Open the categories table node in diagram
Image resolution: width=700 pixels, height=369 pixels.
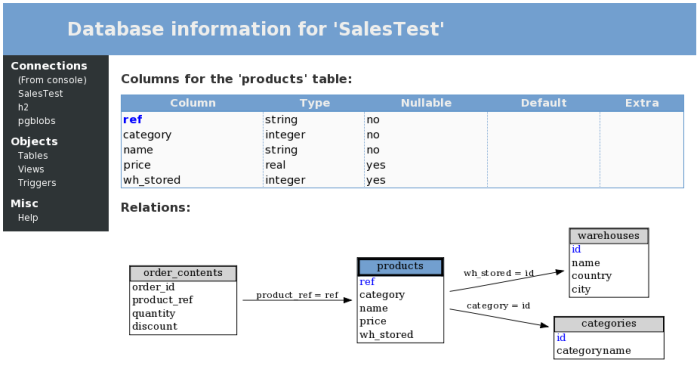click(608, 323)
